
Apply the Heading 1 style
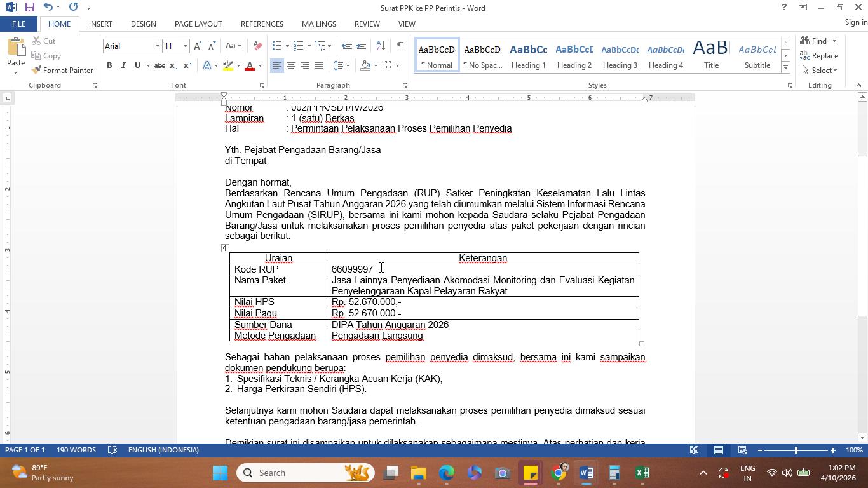[x=529, y=55]
